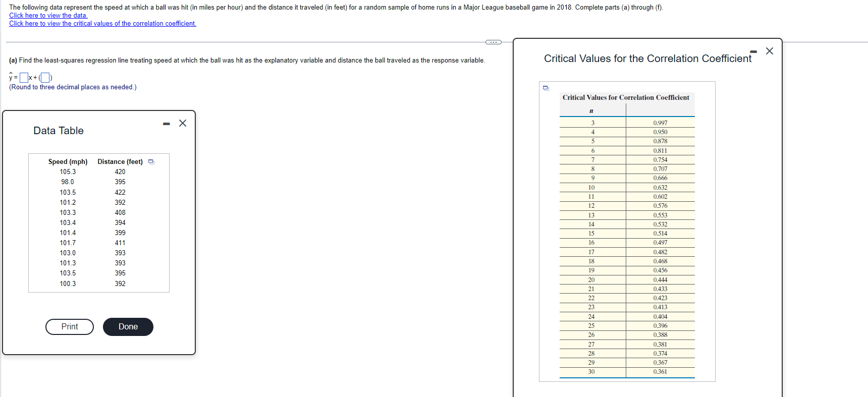Click critical value 0.381
Viewport: 868px width, 397px height.
(x=660, y=345)
